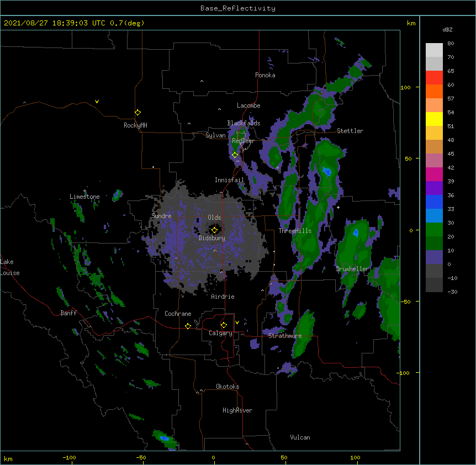The width and height of the screenshot is (476, 465).
Task: Click the -100 tick on the bottom axis
Action: (x=69, y=457)
